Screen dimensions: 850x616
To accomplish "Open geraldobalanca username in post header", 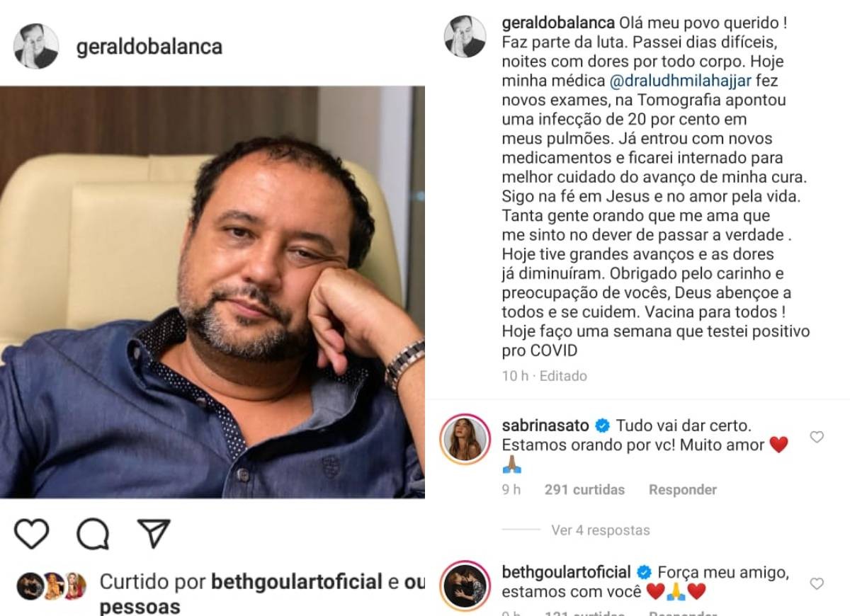I will tap(149, 47).
